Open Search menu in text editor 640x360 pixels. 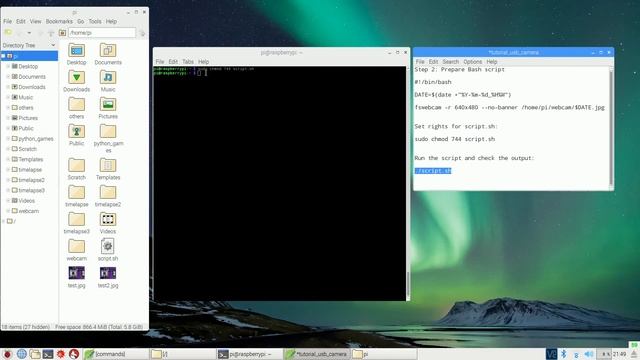tap(451, 62)
